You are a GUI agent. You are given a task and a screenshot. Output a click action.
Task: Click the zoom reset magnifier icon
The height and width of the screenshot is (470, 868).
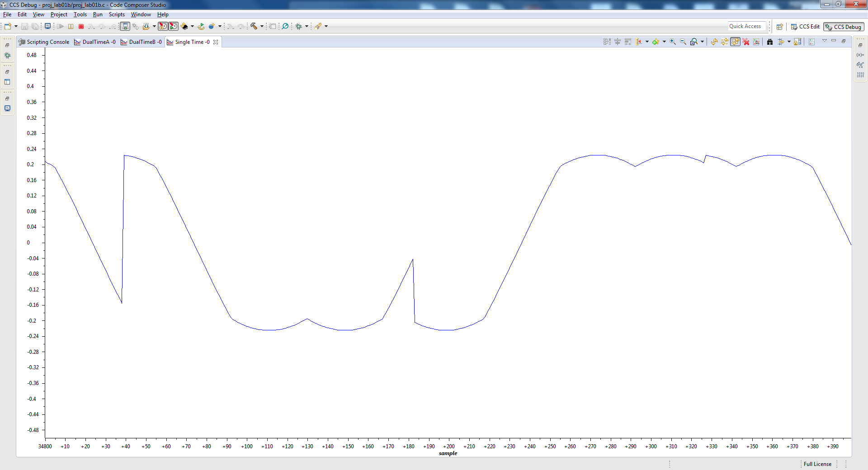point(693,42)
